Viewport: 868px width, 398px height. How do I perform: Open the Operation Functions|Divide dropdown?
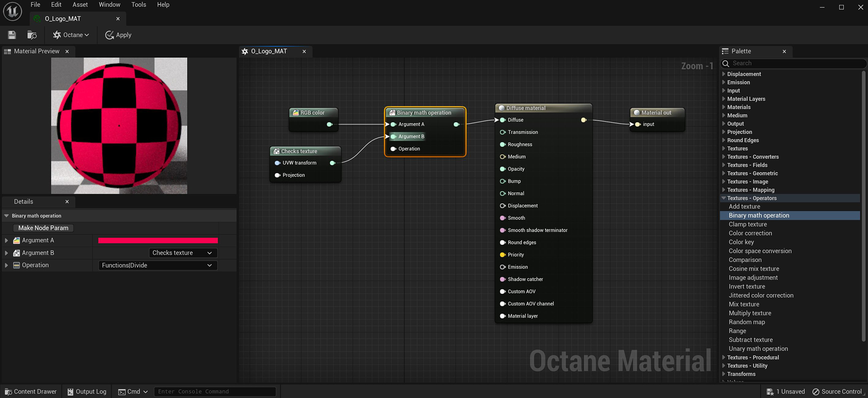tap(158, 265)
